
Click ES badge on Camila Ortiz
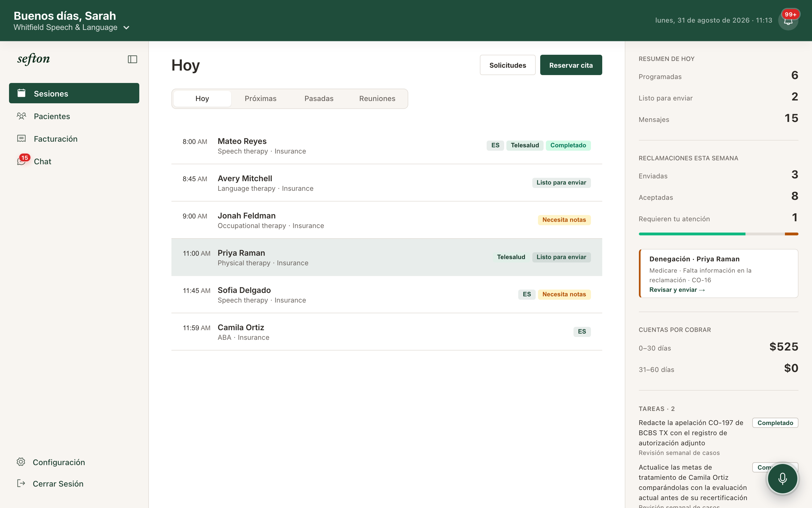(x=582, y=332)
